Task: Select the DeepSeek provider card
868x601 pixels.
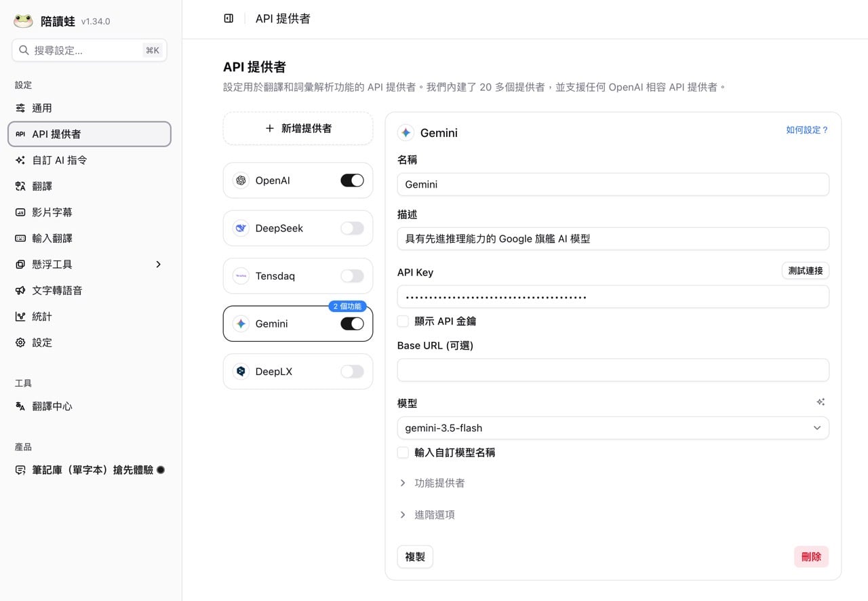Action: coord(298,228)
